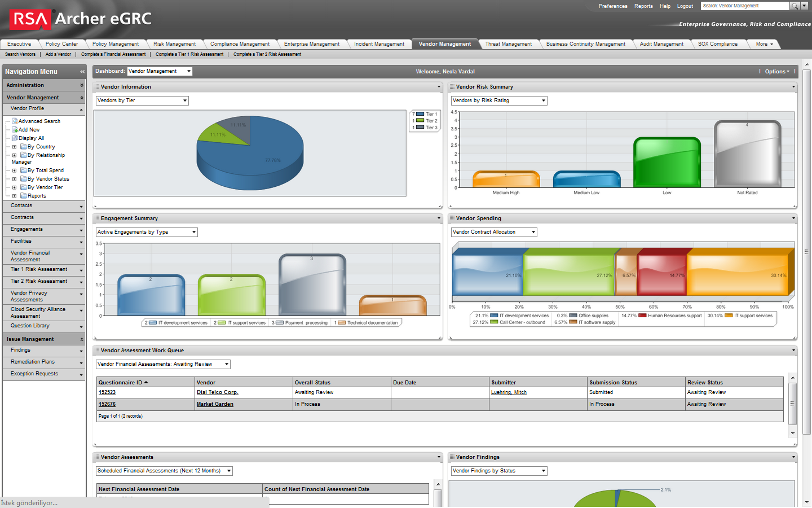Switch to the Policy Center tab

[61, 44]
